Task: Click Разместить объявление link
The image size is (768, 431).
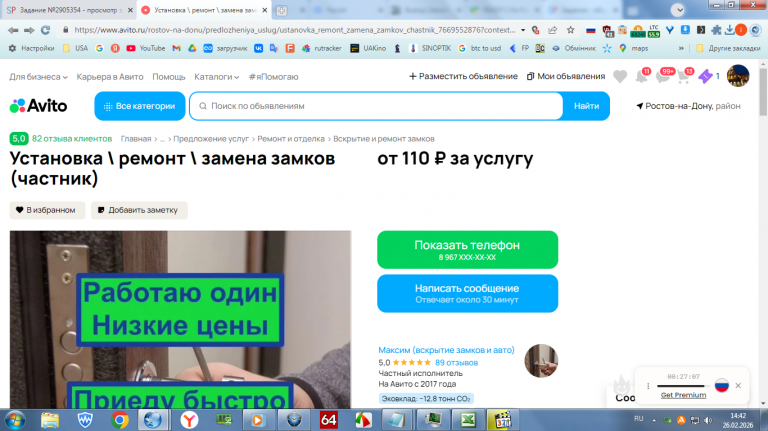Action: (x=463, y=76)
